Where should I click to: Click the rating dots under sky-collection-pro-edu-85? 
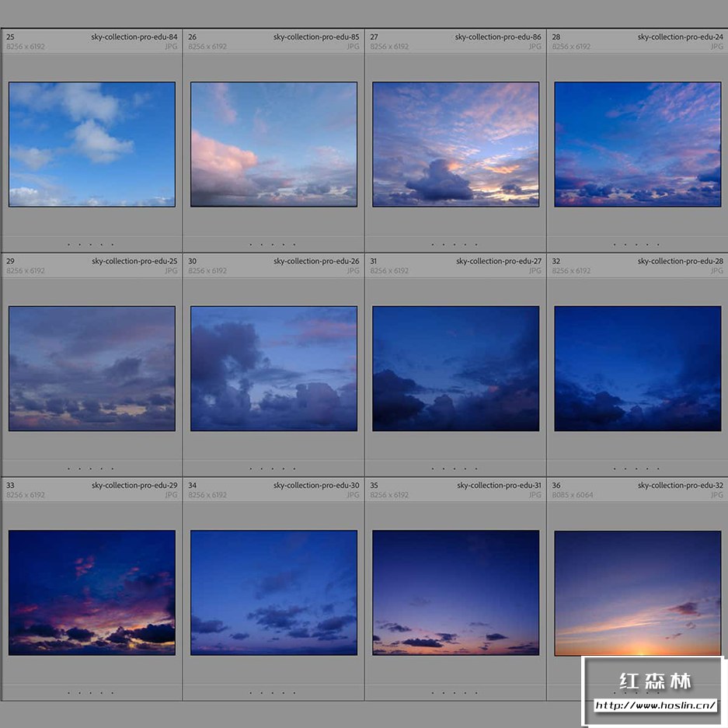[273, 244]
